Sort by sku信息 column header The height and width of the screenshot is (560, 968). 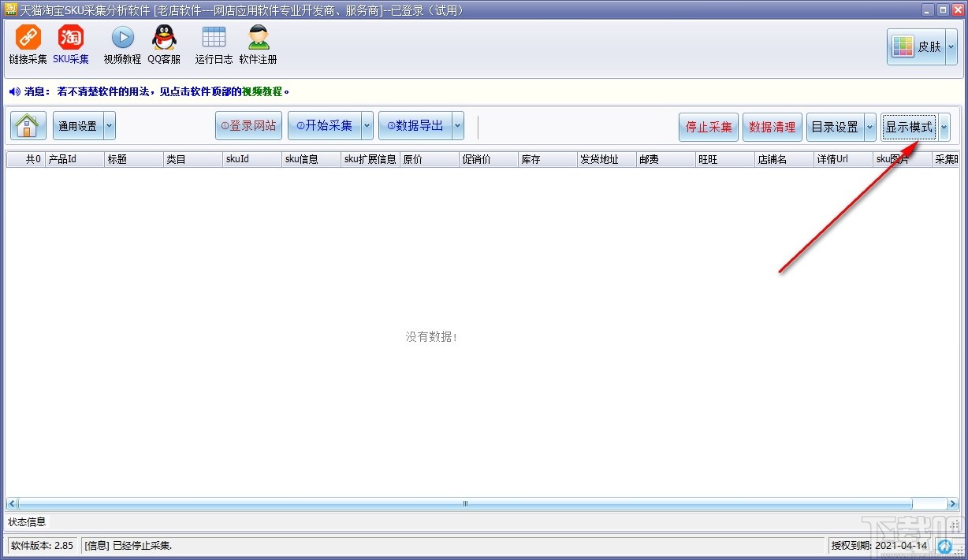click(x=311, y=159)
